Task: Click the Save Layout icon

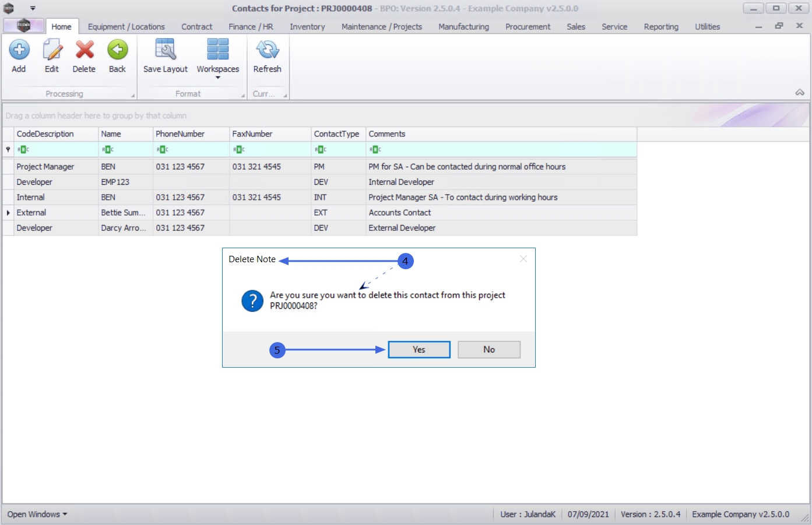Action: pyautogui.click(x=166, y=50)
